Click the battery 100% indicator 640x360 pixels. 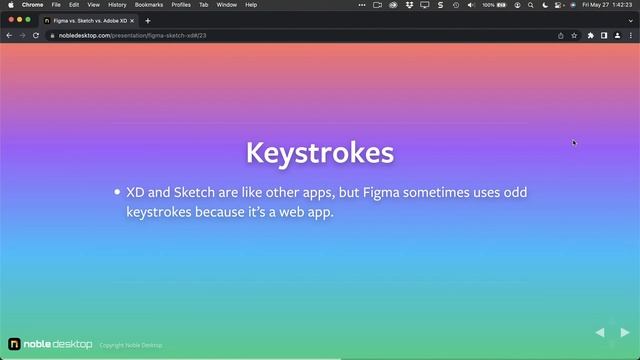(494, 5)
